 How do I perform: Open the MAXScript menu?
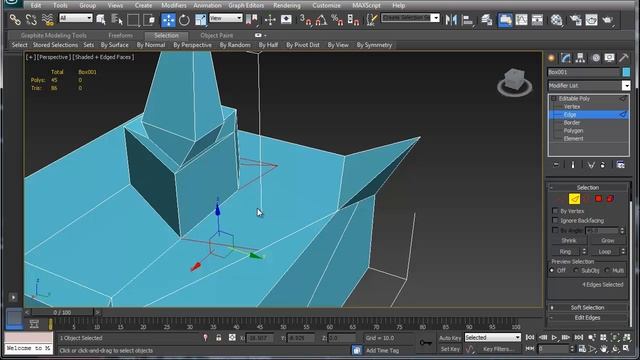tap(366, 5)
